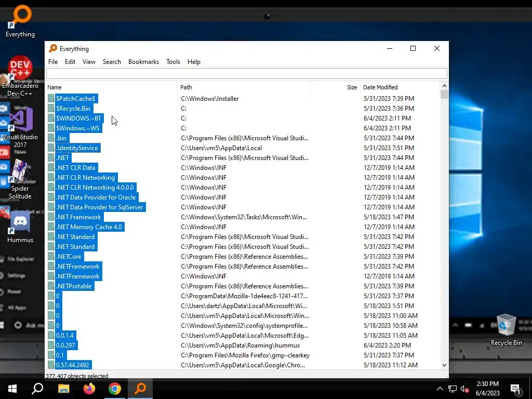
Task: Click the folder icon beside .NETCore
Action: [x=51, y=257]
